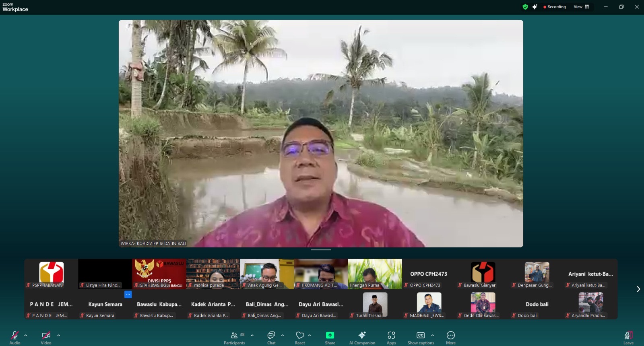This screenshot has width=644, height=346.
Task: Open AI Companion
Action: [x=362, y=337]
